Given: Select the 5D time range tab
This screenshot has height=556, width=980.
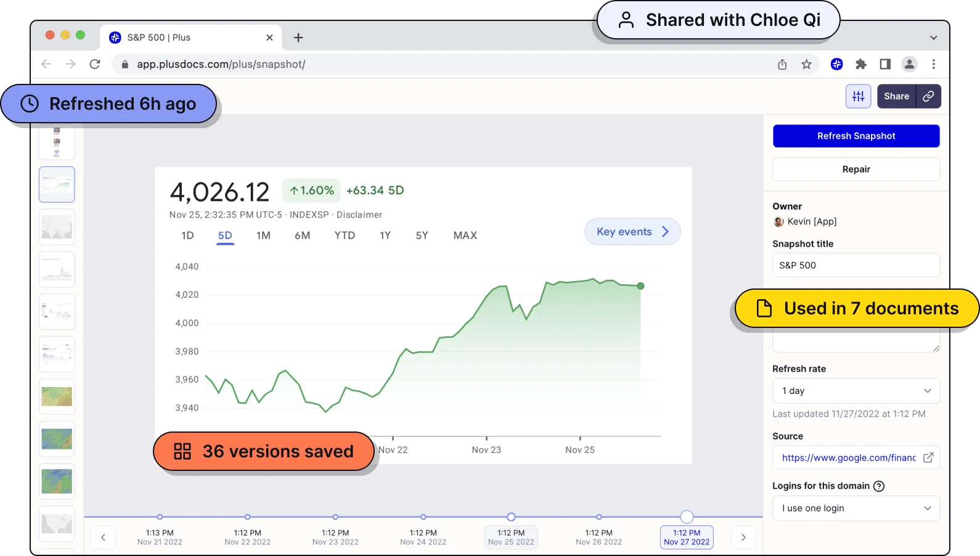Looking at the screenshot, I should [225, 235].
